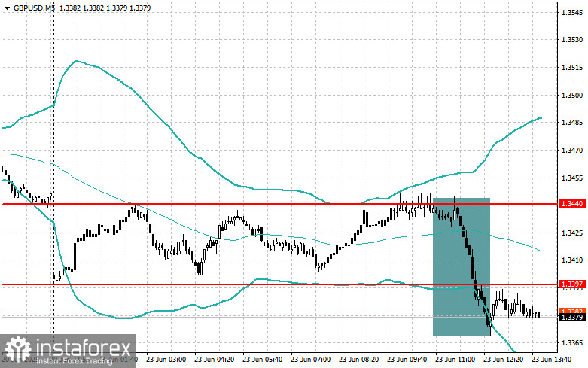Click the 1.3470 price axis value
The image size is (588, 368).
pos(572,151)
